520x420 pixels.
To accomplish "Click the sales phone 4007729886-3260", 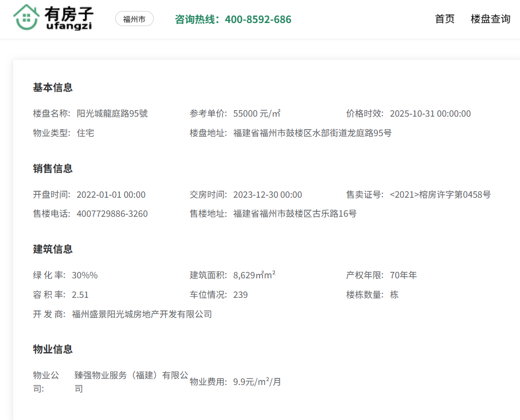I will tap(112, 214).
